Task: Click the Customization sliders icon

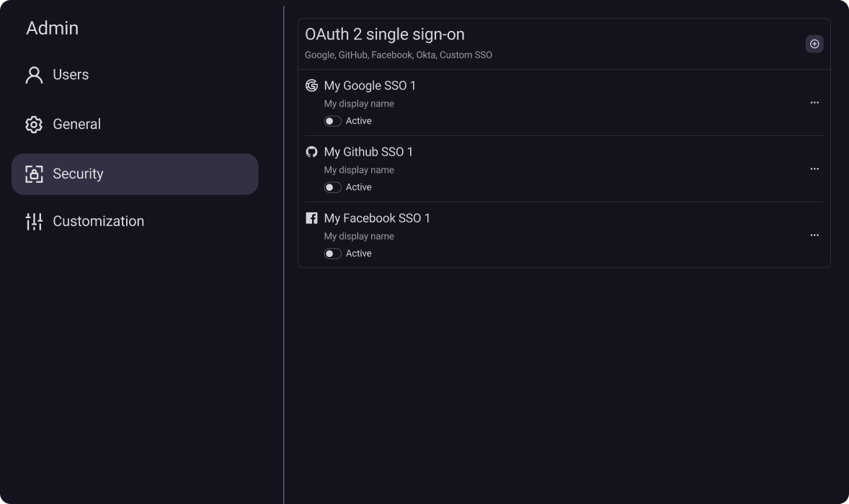Action: [x=34, y=222]
